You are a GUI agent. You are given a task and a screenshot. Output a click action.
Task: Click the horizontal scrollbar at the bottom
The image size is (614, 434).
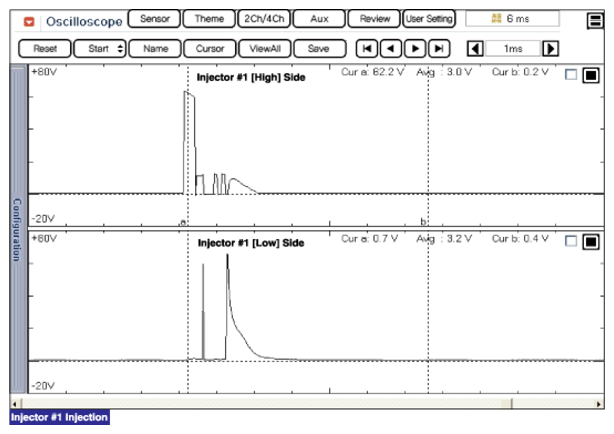pyautogui.click(x=300, y=402)
